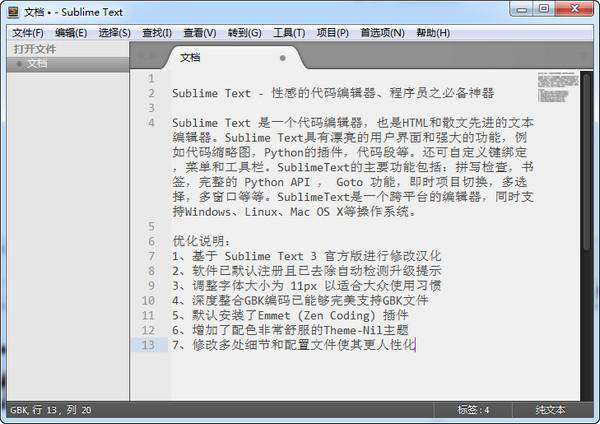600x424 pixels.
Task: Close the 文档 tab via its unsaved dot
Action: coord(283,58)
